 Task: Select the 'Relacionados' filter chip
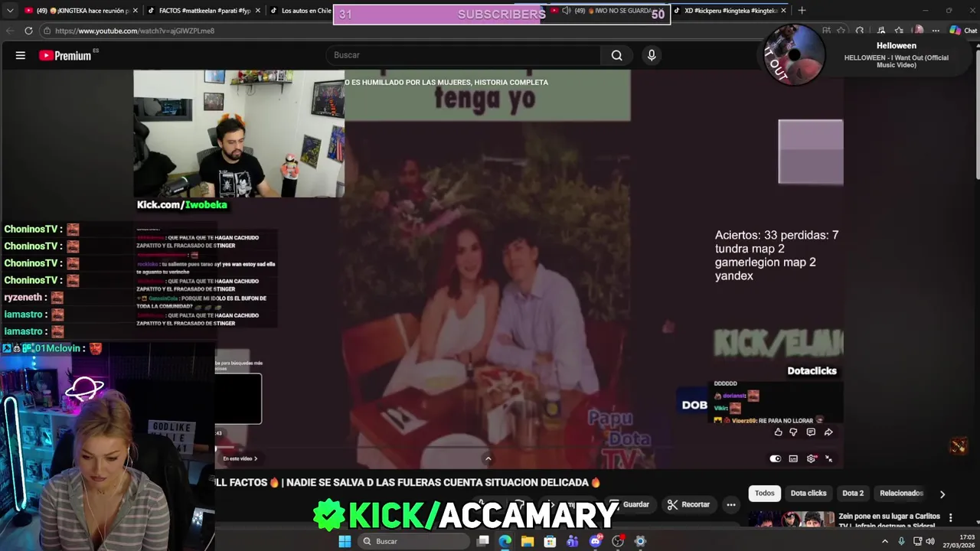(901, 494)
